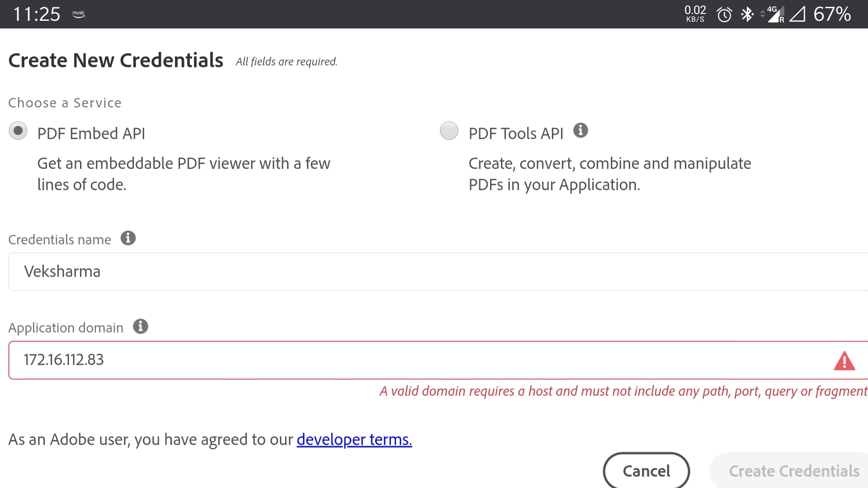Click the Application domain input field
Image resolution: width=868 pixels, height=488 pixels.
click(x=407, y=360)
